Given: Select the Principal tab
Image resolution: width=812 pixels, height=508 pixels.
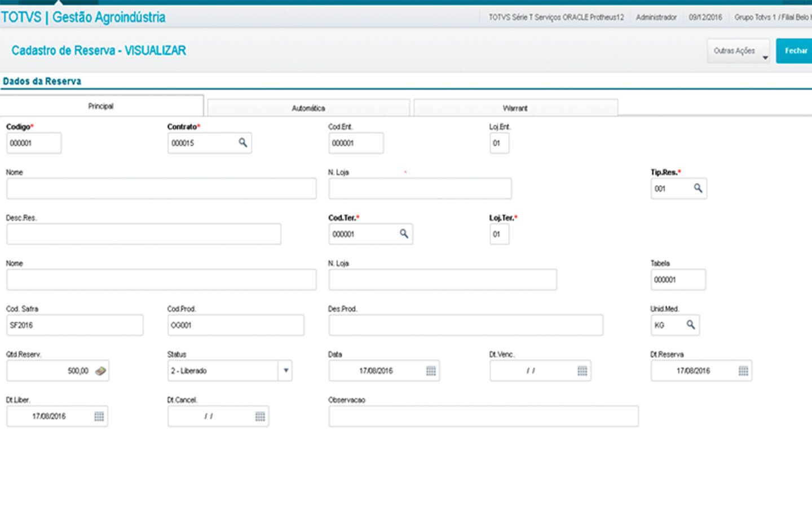Looking at the screenshot, I should [101, 106].
